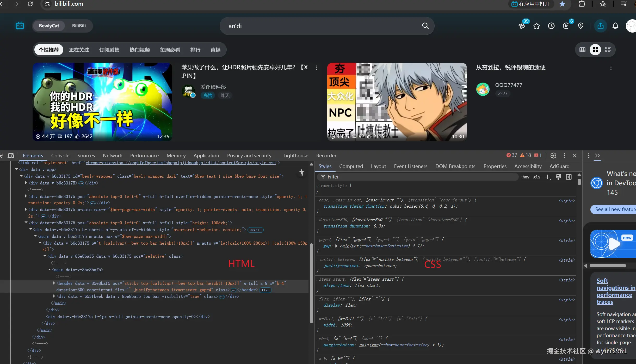
Task: Click the styles Filter input field
Action: pos(417,177)
